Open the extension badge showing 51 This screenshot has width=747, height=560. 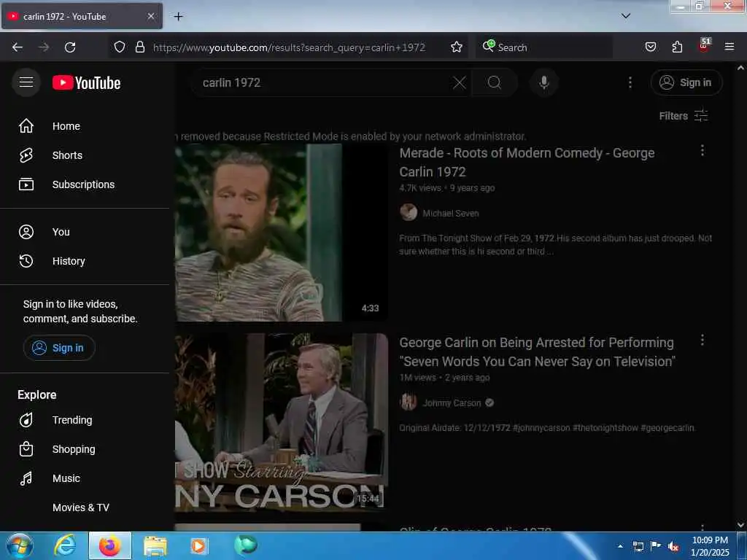[704, 44]
